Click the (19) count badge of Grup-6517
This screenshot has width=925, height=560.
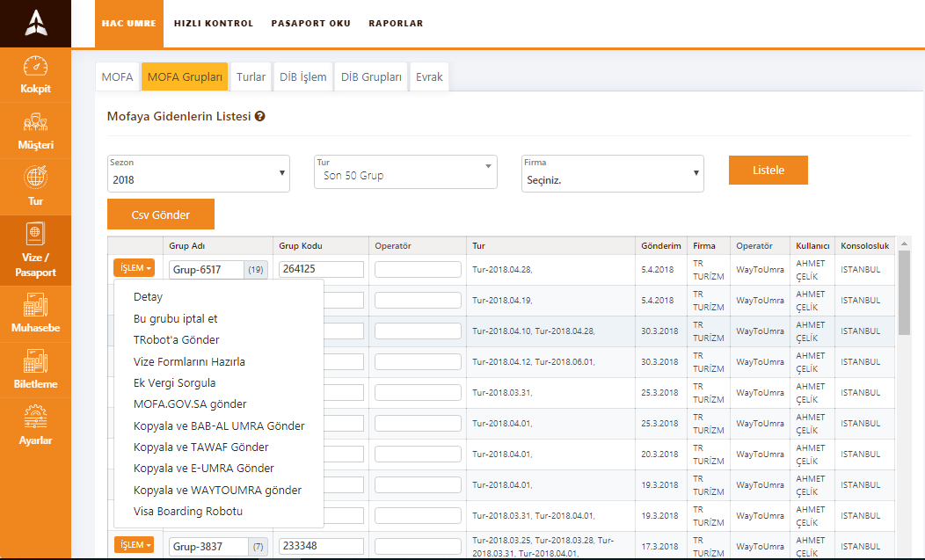pyautogui.click(x=256, y=270)
